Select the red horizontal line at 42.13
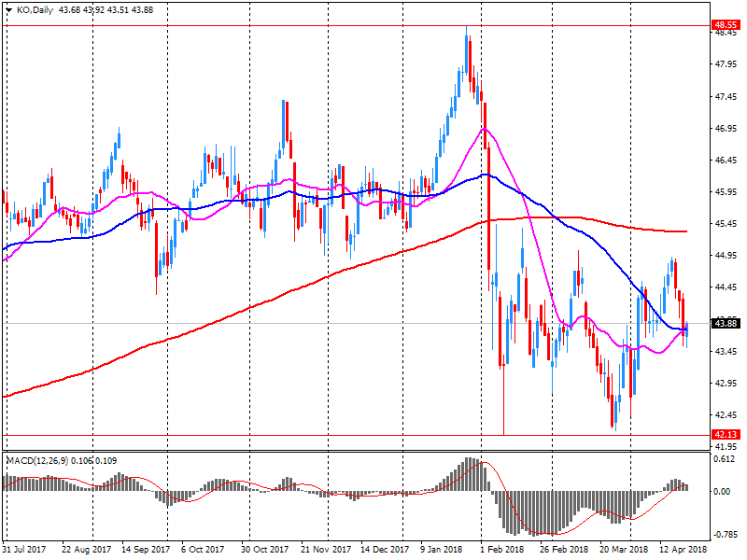 [x=280, y=435]
